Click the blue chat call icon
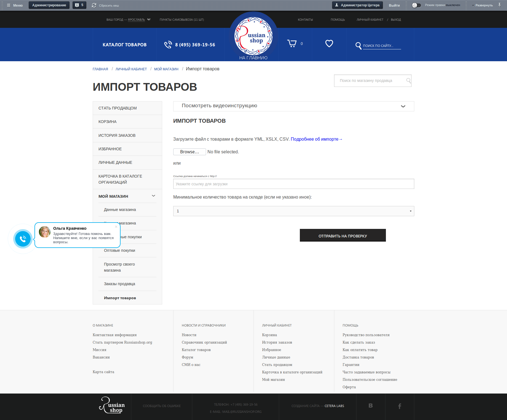The width and height of the screenshot is (507, 420). pyautogui.click(x=23, y=239)
